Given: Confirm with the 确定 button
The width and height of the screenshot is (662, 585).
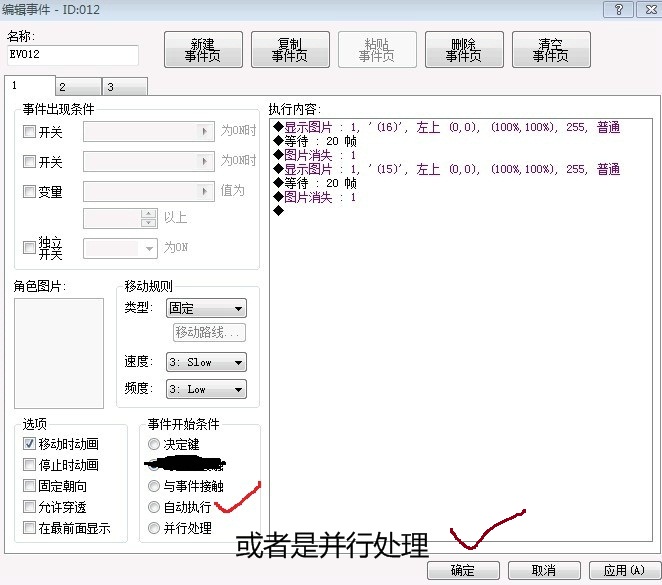Looking at the screenshot, I should point(463,571).
